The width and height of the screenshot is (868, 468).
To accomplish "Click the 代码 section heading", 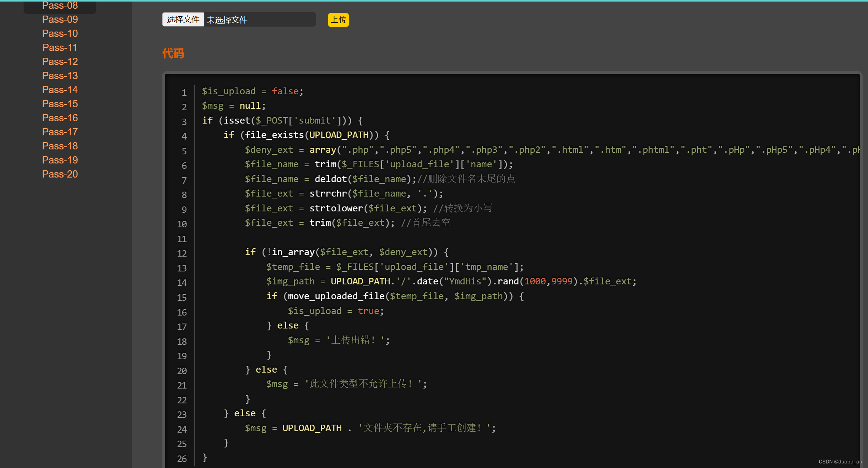I will pyautogui.click(x=173, y=53).
